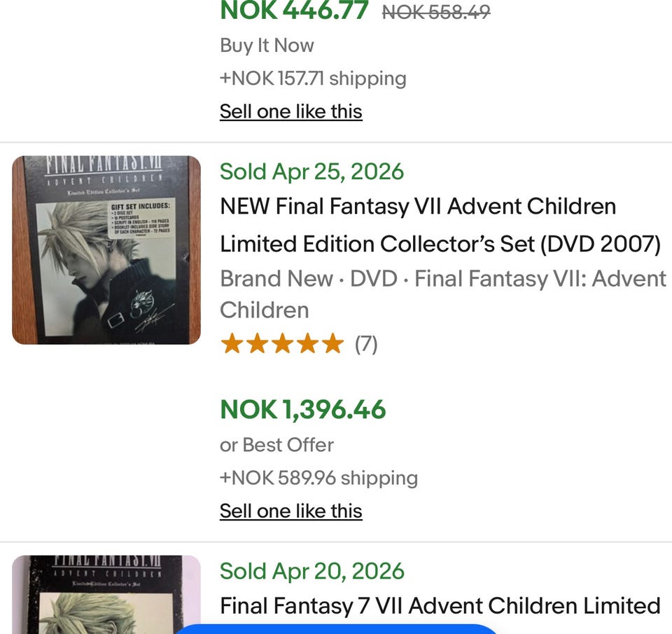Tap "Limited Edition Collector's Set (DVD 2007)" title line

pos(440,244)
